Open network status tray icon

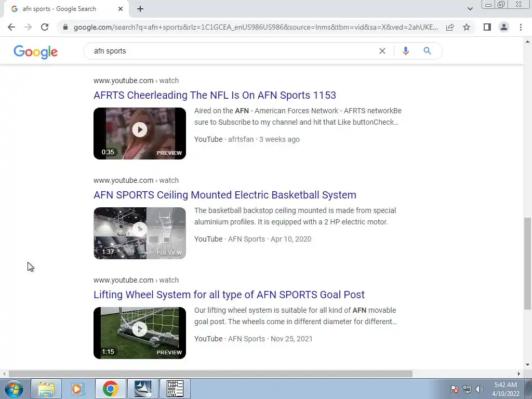tap(467, 389)
